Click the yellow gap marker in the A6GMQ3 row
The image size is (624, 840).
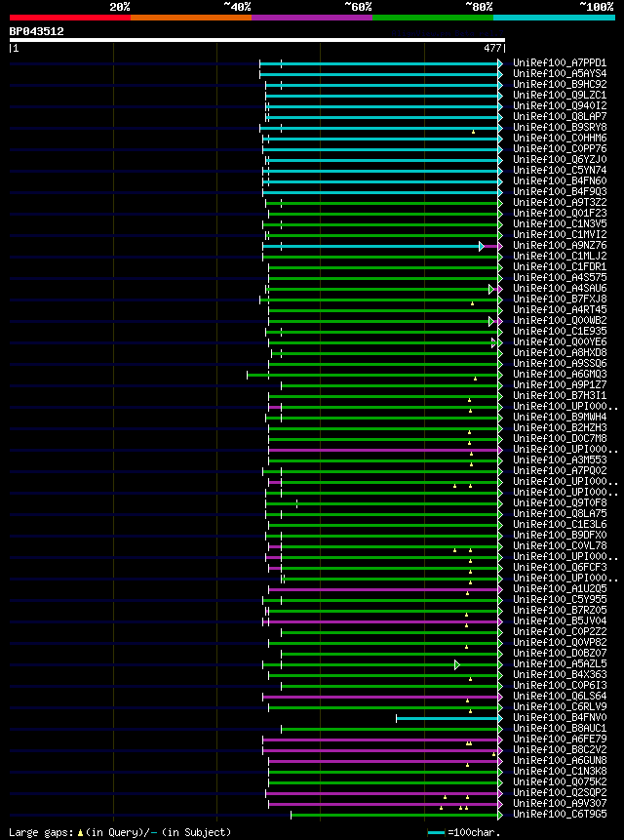(x=475, y=379)
